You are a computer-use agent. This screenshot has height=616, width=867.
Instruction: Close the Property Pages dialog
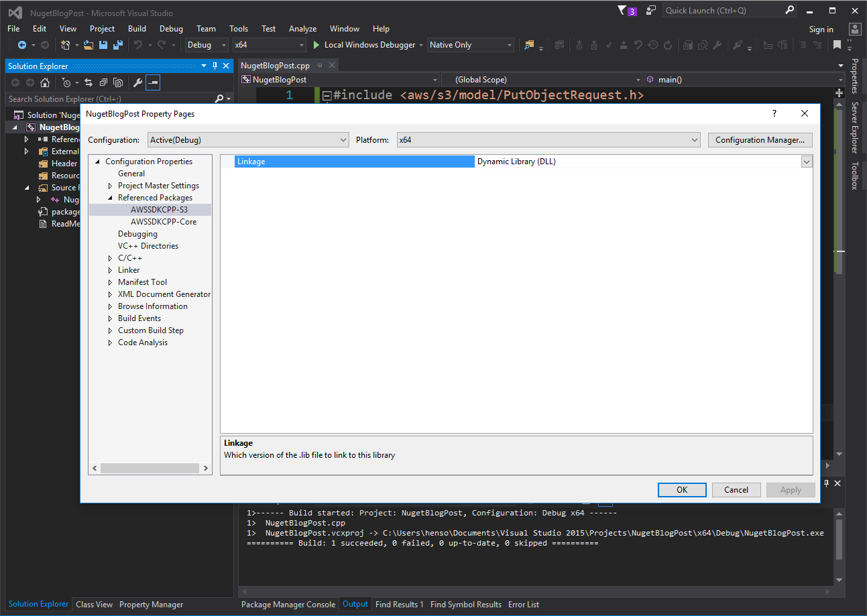tap(805, 114)
